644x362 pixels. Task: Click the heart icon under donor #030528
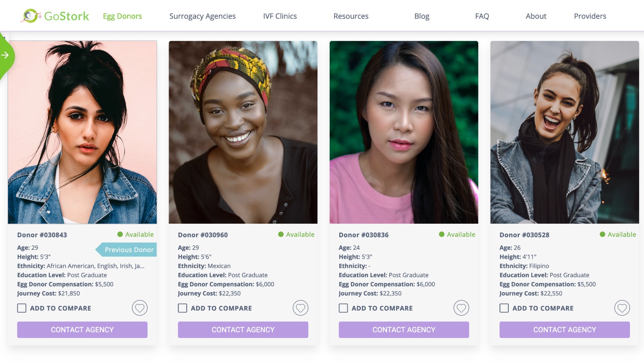pyautogui.click(x=622, y=308)
